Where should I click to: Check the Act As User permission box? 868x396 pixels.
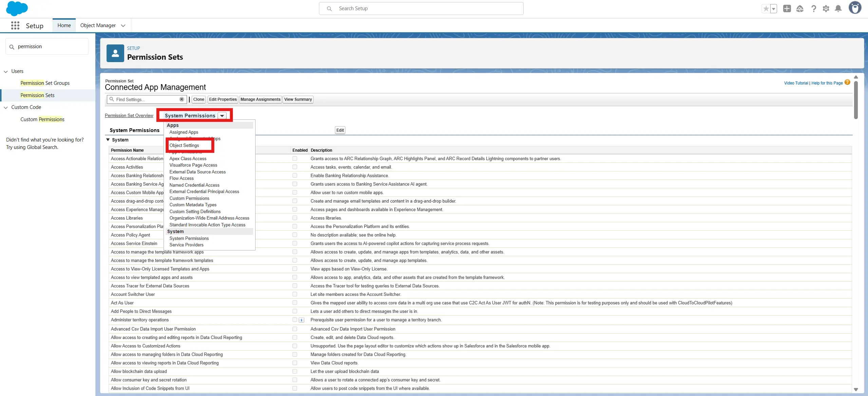tap(295, 303)
